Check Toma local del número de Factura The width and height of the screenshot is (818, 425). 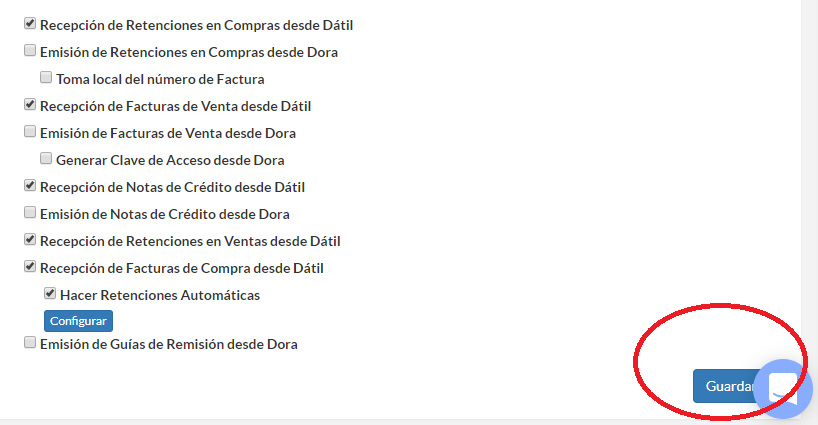point(46,78)
